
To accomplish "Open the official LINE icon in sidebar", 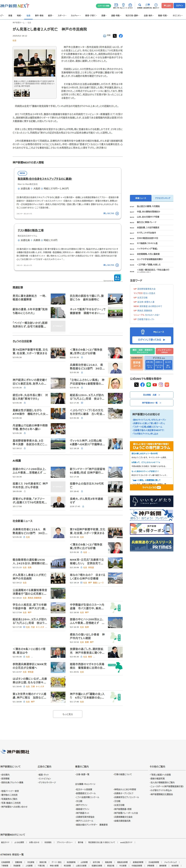I will point(148,385).
